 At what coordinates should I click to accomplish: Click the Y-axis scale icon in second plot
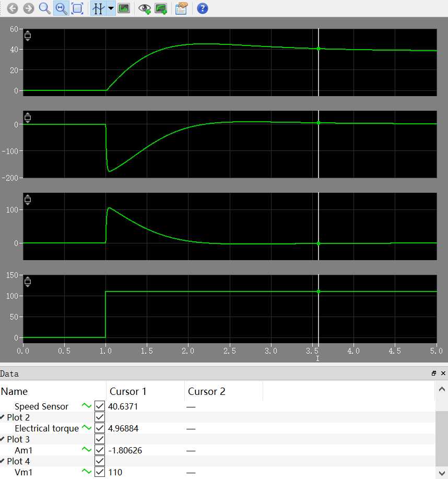pos(28,118)
